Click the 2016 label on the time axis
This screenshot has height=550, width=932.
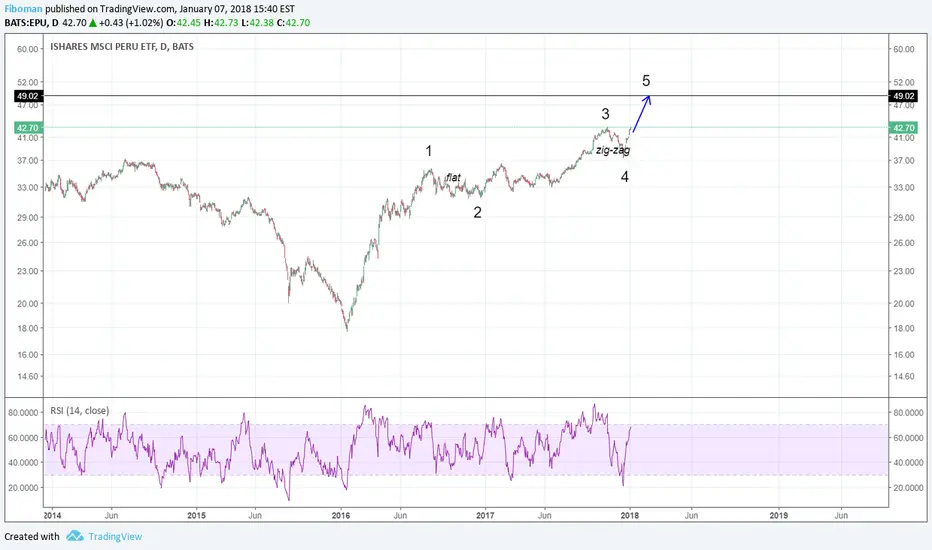point(341,515)
